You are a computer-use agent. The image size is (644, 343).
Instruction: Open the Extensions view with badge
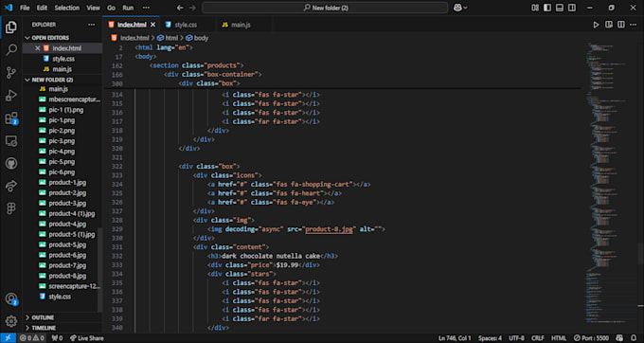[11, 118]
